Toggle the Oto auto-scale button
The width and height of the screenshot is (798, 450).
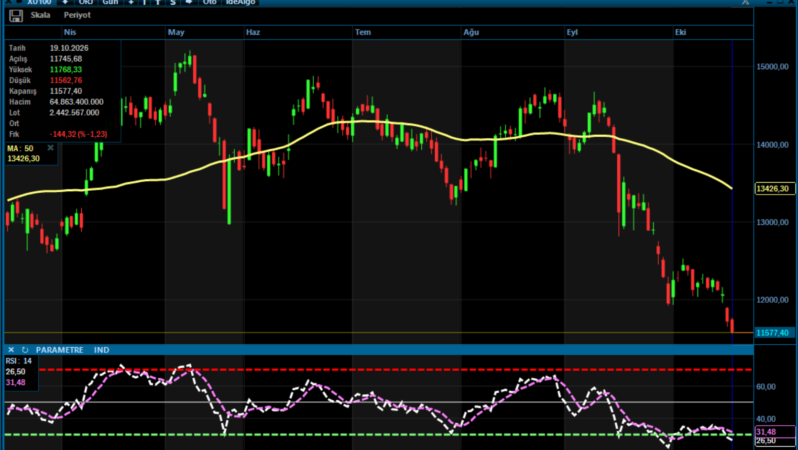pos(209,2)
